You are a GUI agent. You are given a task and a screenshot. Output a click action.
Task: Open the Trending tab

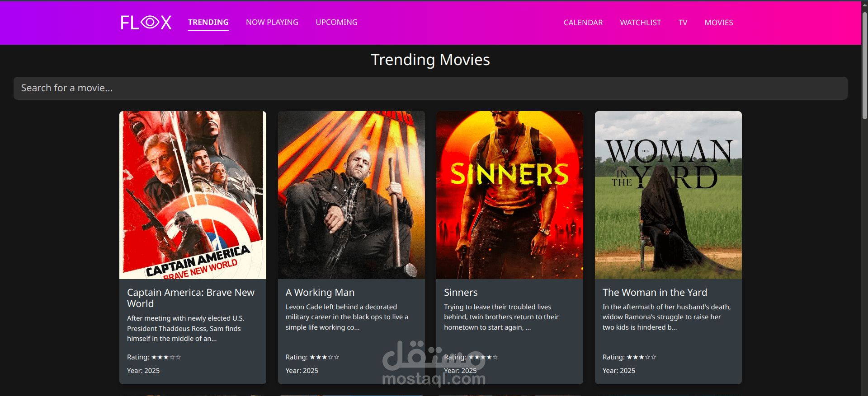pyautogui.click(x=208, y=22)
